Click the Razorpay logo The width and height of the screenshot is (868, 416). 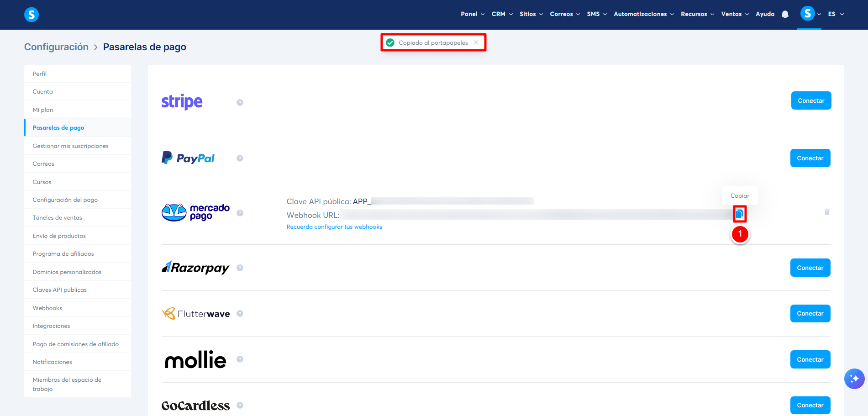195,268
